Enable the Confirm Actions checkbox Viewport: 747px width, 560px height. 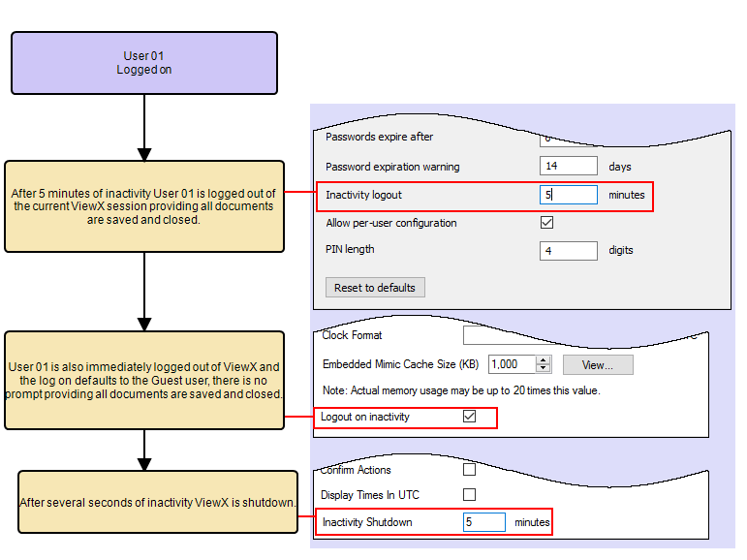tap(470, 470)
